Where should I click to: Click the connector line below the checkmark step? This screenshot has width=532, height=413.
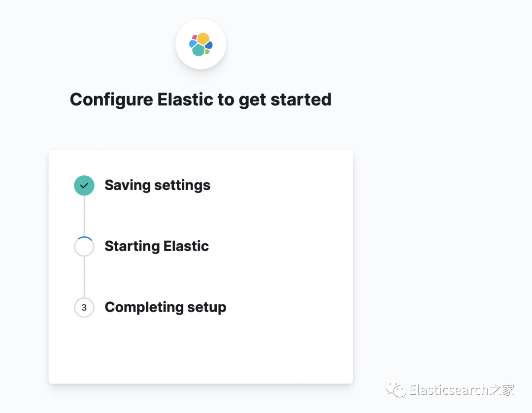(84, 216)
